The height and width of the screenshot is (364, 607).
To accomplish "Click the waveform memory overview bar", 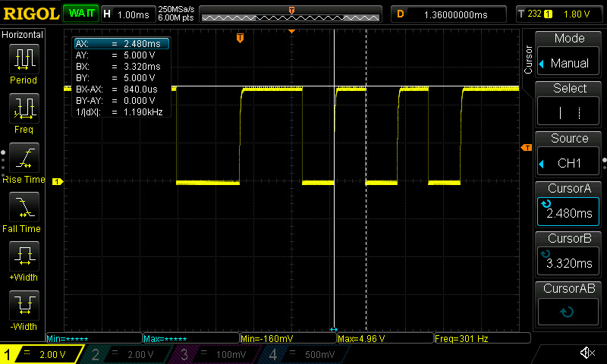I will pyautogui.click(x=291, y=14).
